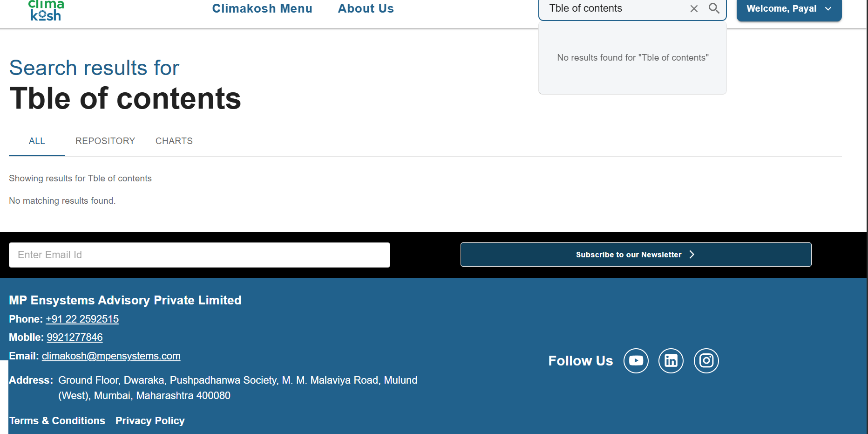
Task: Open the YouTube social link
Action: click(636, 361)
